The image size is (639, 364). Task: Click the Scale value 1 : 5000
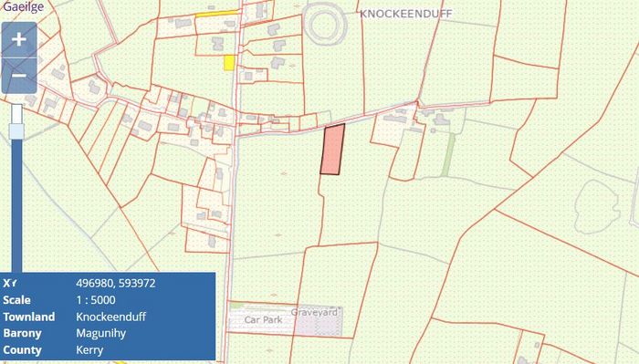[x=96, y=300]
